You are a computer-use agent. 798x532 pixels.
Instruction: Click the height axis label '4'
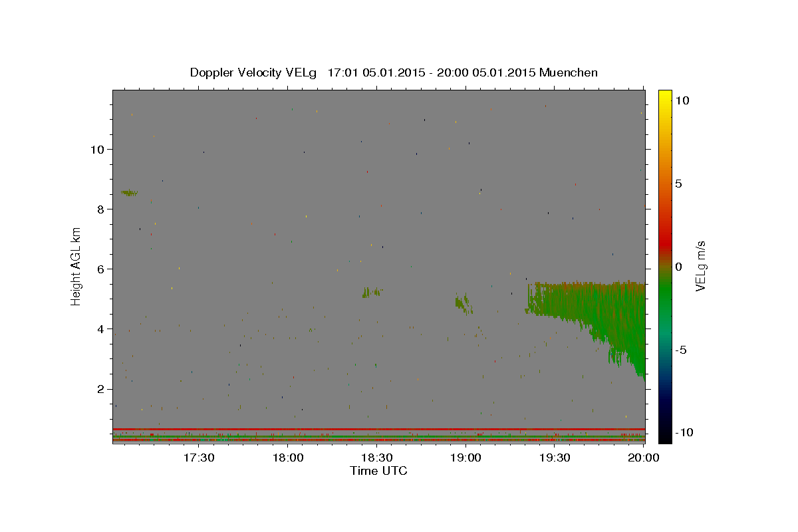click(102, 329)
